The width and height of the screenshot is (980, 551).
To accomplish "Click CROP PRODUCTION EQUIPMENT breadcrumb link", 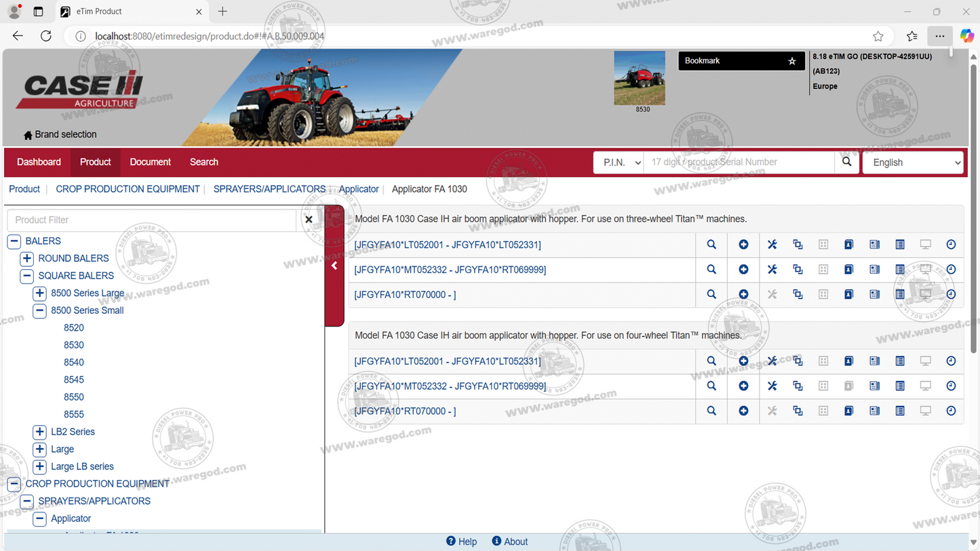I will click(x=128, y=189).
